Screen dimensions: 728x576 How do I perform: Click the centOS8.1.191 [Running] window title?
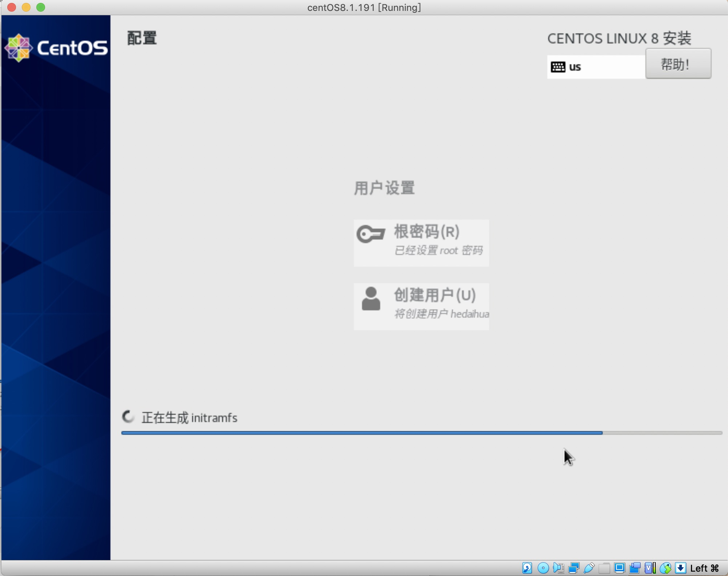[364, 8]
